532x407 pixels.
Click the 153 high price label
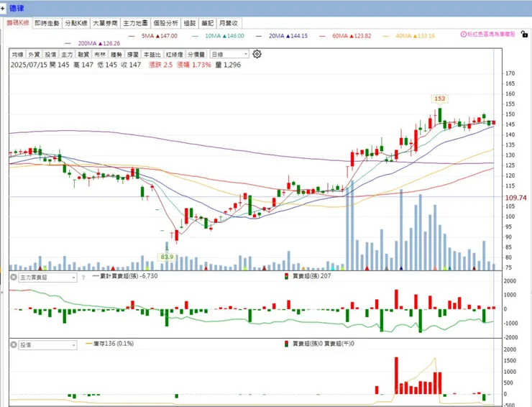tap(439, 99)
